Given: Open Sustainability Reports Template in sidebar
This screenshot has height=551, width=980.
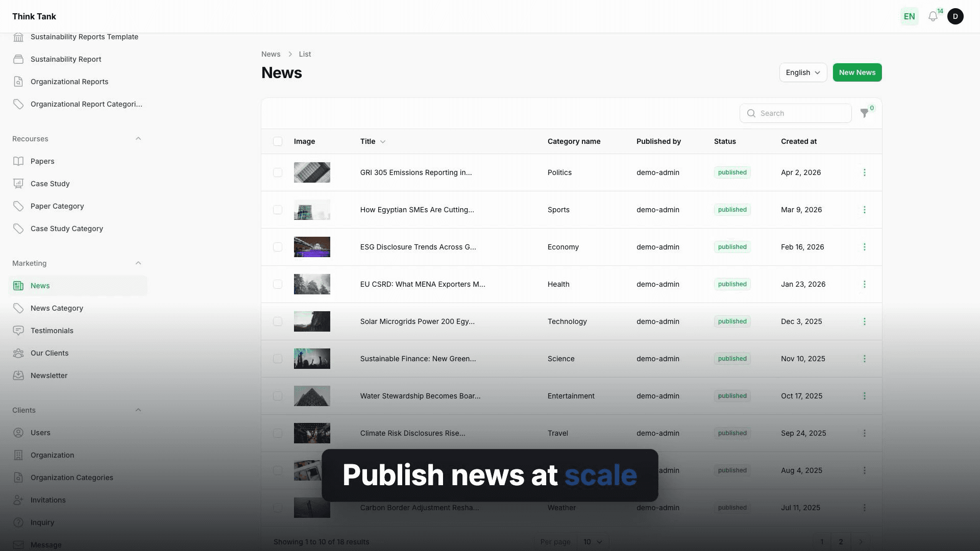Looking at the screenshot, I should coord(78,37).
